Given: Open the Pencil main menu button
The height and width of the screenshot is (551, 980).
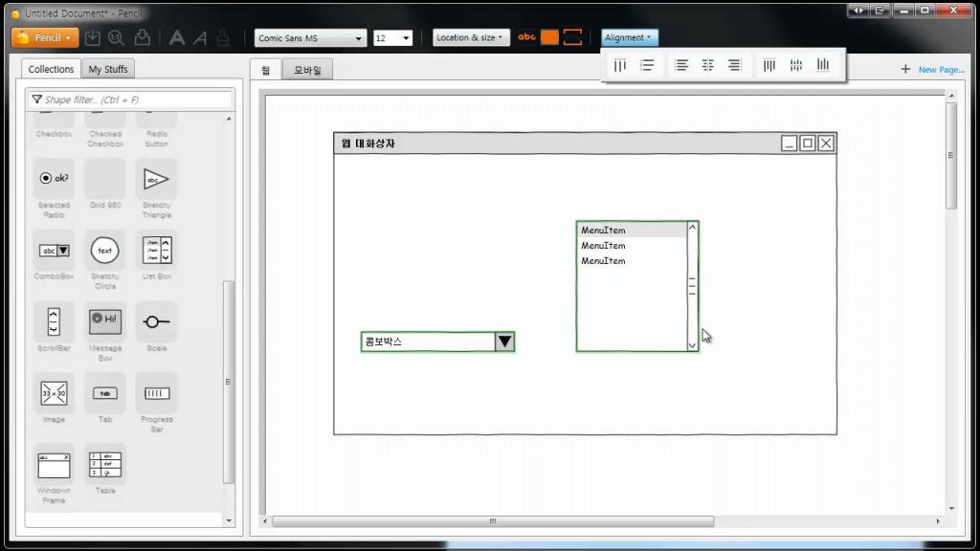Looking at the screenshot, I should tap(45, 37).
